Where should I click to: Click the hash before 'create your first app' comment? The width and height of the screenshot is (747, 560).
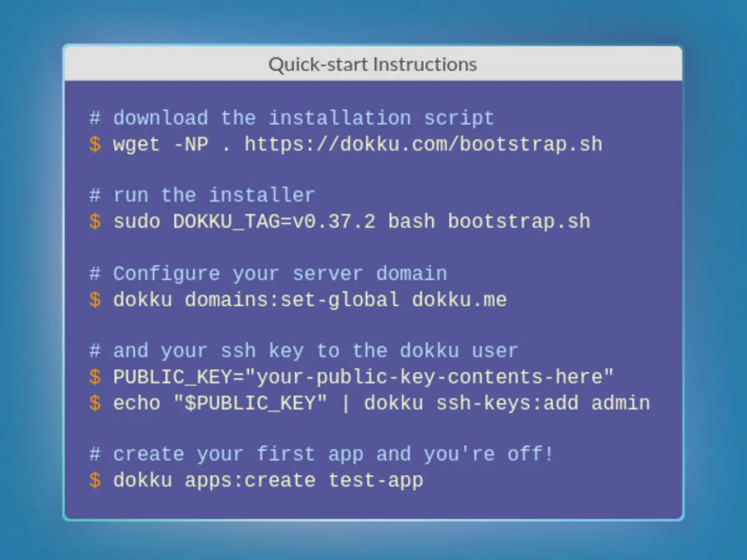(95, 454)
